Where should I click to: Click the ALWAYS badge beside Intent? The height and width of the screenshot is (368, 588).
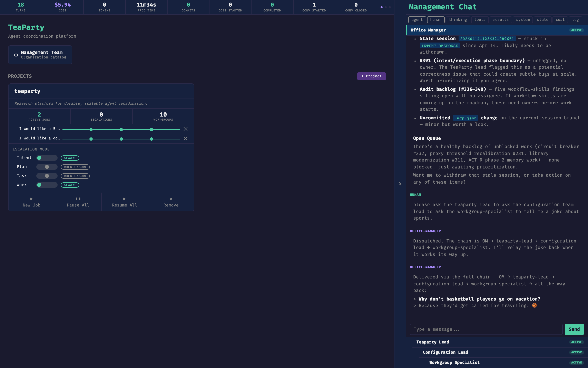pos(70,158)
